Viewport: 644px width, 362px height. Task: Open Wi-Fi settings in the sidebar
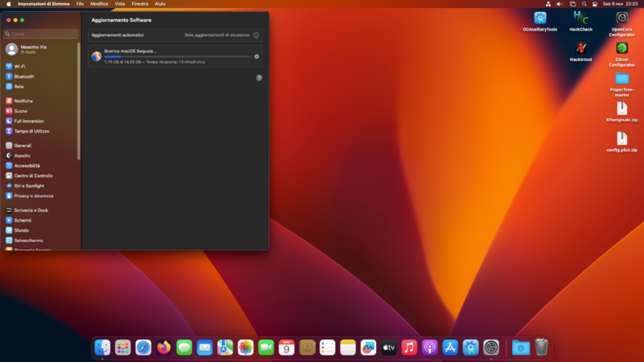click(19, 67)
